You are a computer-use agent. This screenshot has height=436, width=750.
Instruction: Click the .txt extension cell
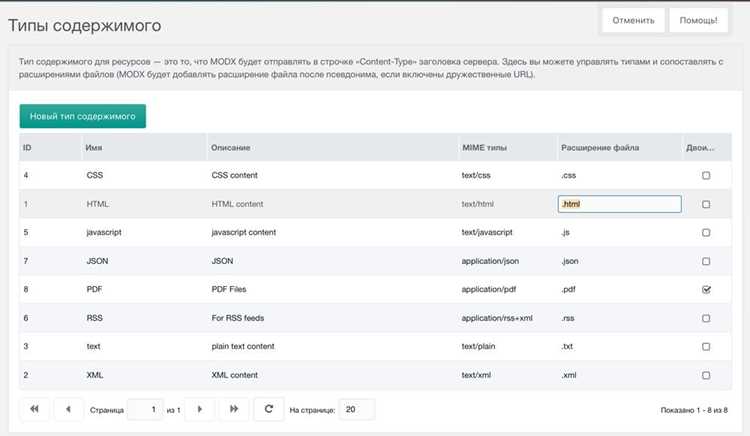567,346
